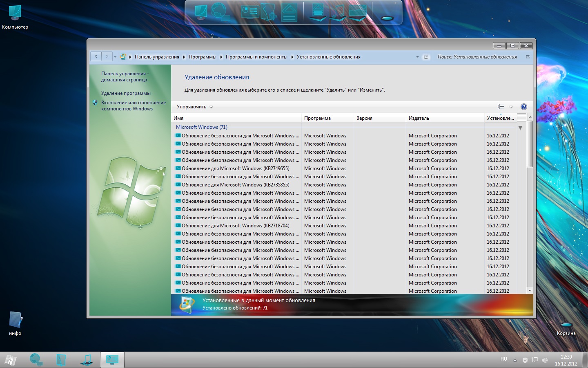Screen dimensions: 588x368
Task: Click the volume tray icon
Action: click(544, 360)
